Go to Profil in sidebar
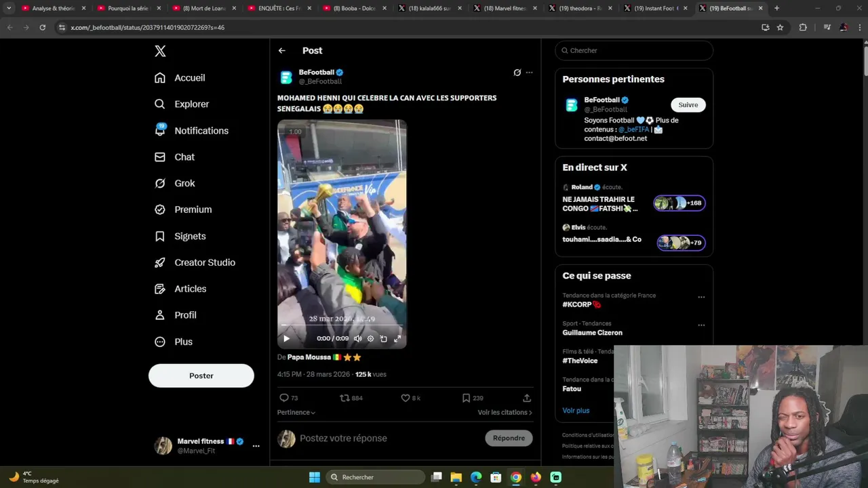The image size is (868, 488). click(175, 316)
